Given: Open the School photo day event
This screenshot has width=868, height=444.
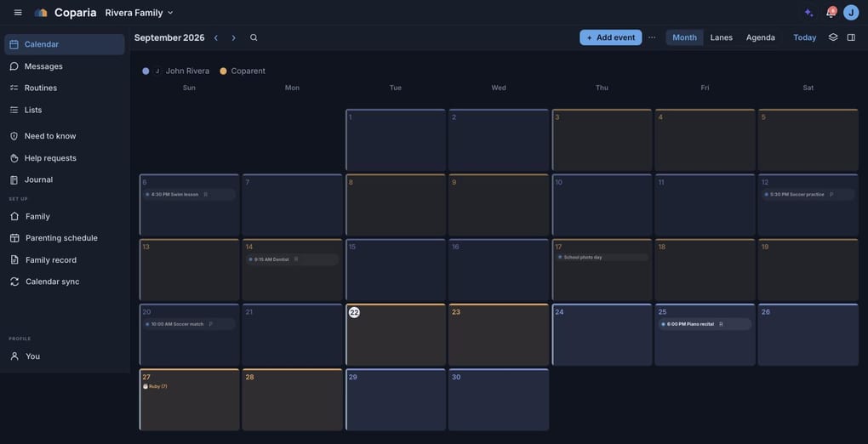Looking at the screenshot, I should (x=602, y=258).
